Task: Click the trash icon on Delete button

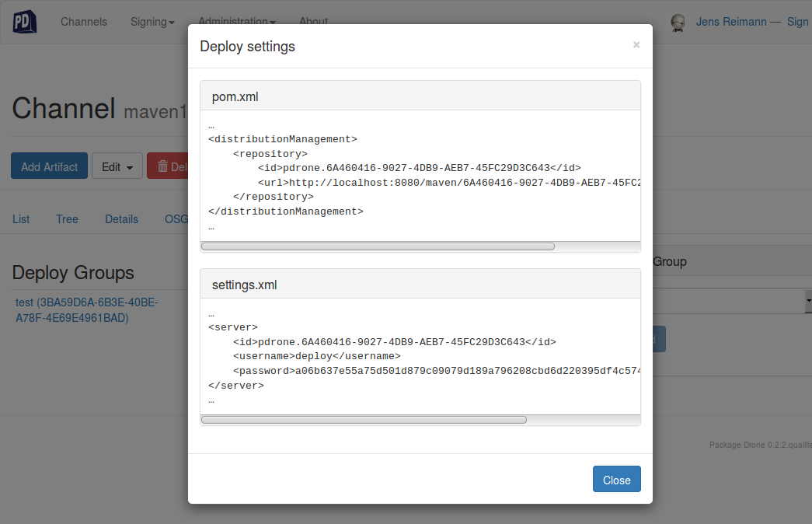Action: [162, 166]
